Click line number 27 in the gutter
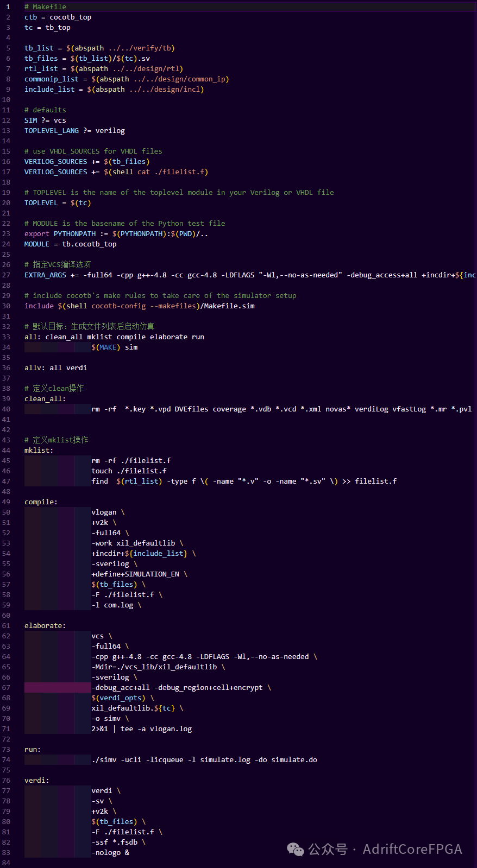This screenshot has width=477, height=868. pyautogui.click(x=7, y=275)
